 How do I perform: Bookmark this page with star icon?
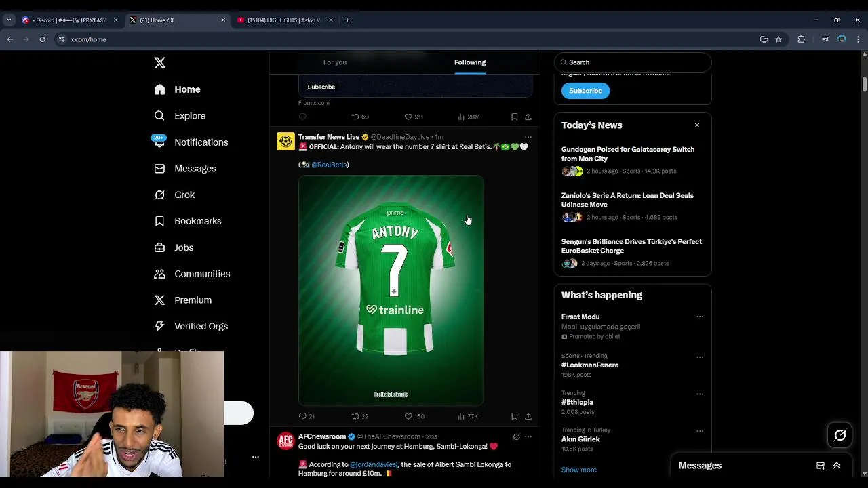pyautogui.click(x=778, y=39)
